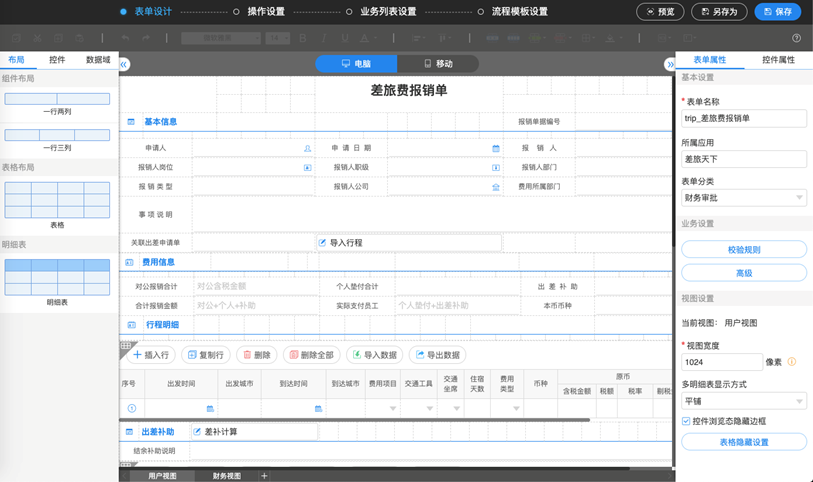
Task: Toggle italic formatting in toolbar
Action: click(x=324, y=38)
